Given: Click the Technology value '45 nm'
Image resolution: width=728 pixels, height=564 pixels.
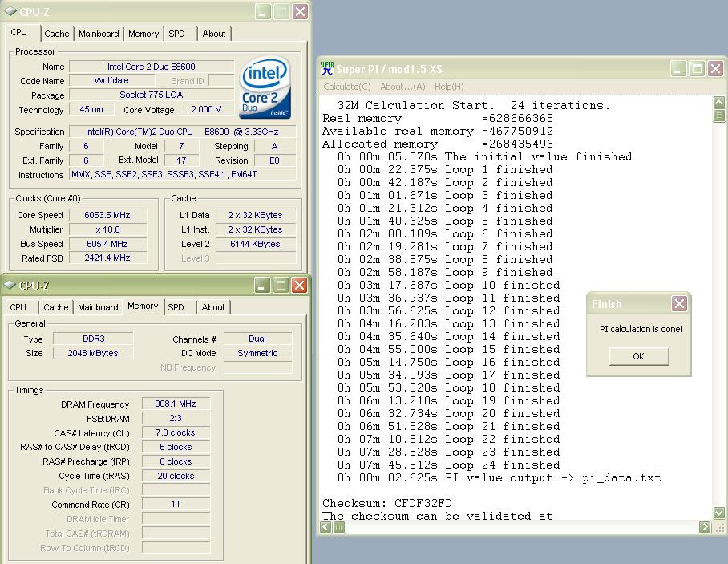Looking at the screenshot, I should tap(91, 109).
